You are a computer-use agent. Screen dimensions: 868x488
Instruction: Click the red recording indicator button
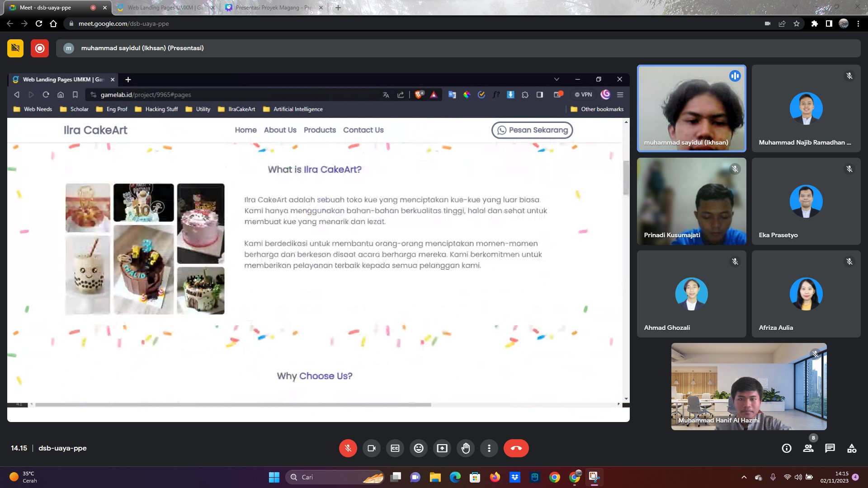(x=40, y=48)
